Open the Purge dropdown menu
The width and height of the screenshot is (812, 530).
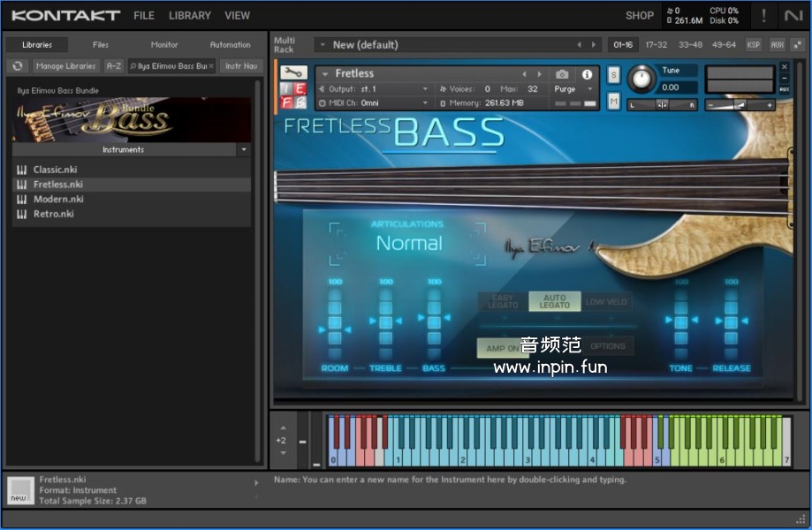(570, 89)
